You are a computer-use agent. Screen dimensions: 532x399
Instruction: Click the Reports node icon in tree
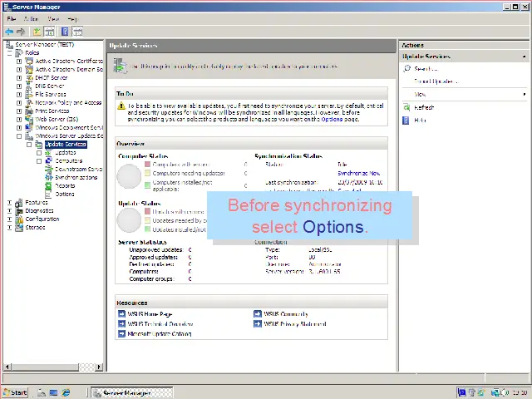(48, 185)
